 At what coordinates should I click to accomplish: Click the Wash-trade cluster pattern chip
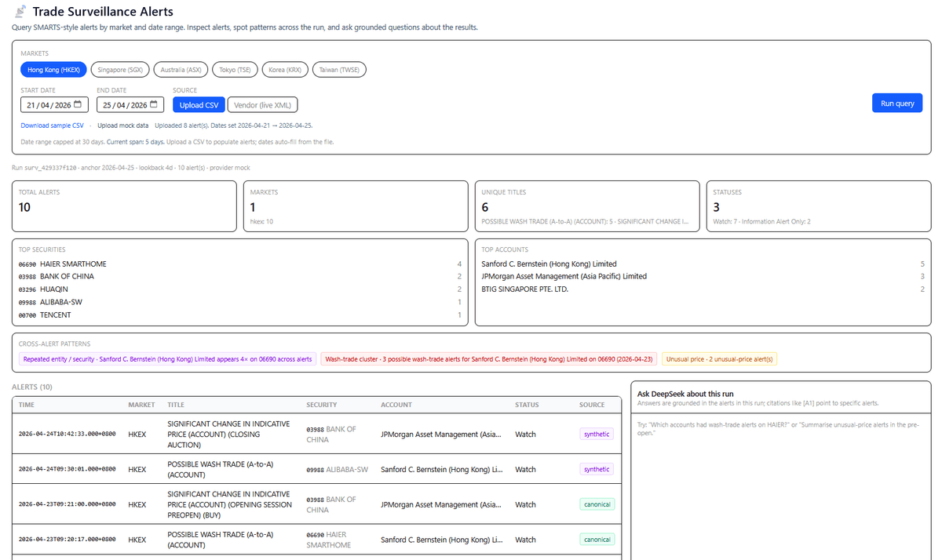coord(488,359)
